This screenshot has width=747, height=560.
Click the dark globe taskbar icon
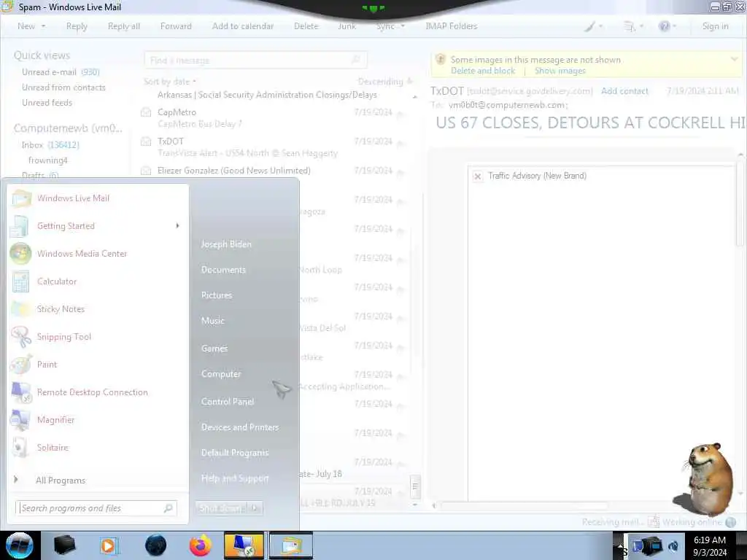[x=156, y=545]
